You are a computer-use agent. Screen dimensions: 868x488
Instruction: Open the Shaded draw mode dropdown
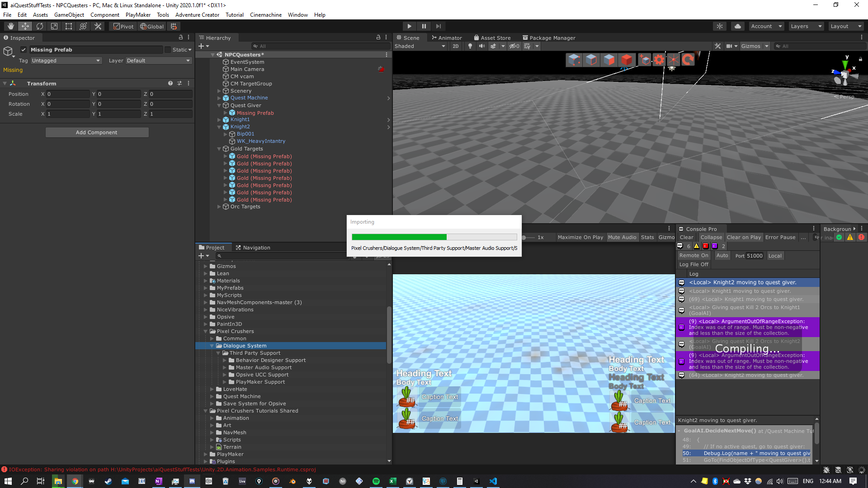(x=420, y=46)
